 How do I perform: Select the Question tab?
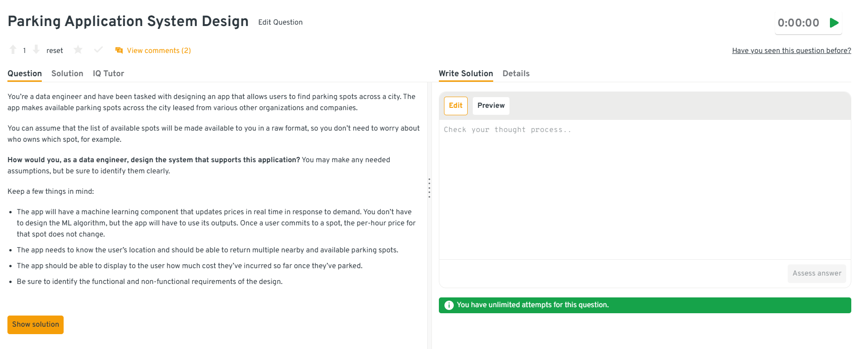coord(25,73)
